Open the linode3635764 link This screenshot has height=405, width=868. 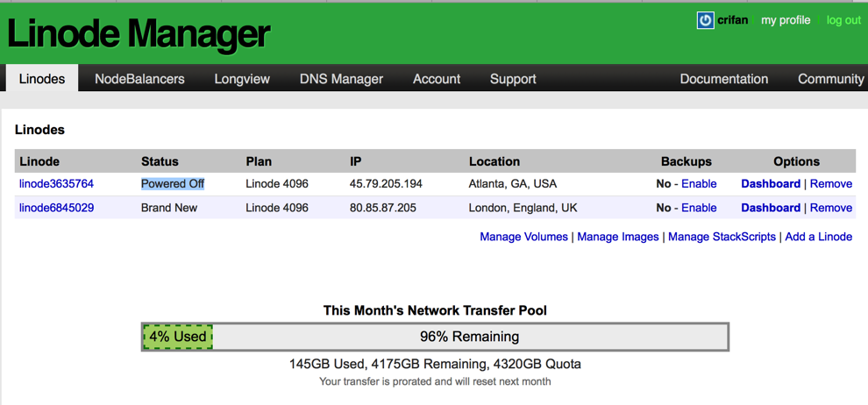click(56, 184)
